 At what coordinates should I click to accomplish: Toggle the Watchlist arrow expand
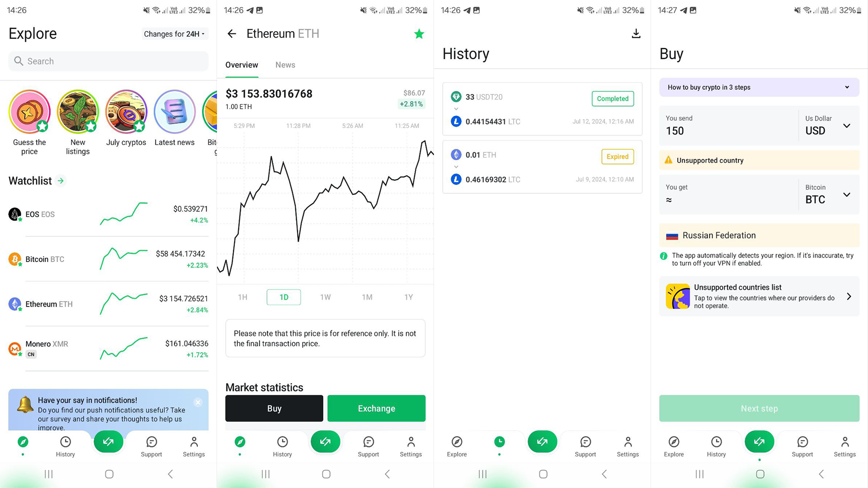(x=60, y=181)
